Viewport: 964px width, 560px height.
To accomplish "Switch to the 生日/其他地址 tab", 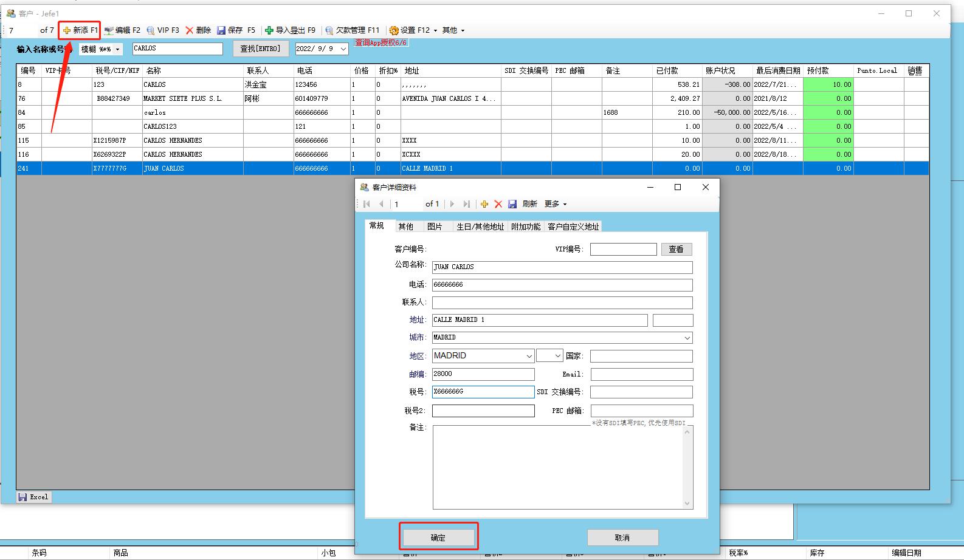I will [x=480, y=227].
